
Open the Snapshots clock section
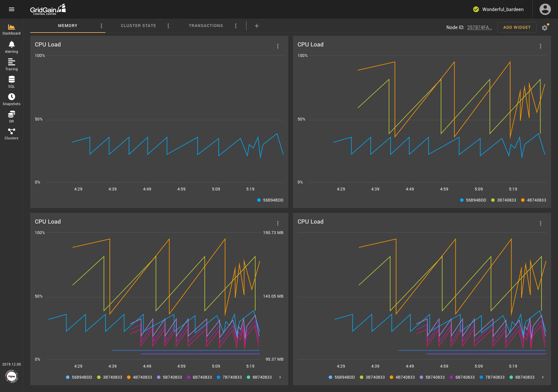12,100
